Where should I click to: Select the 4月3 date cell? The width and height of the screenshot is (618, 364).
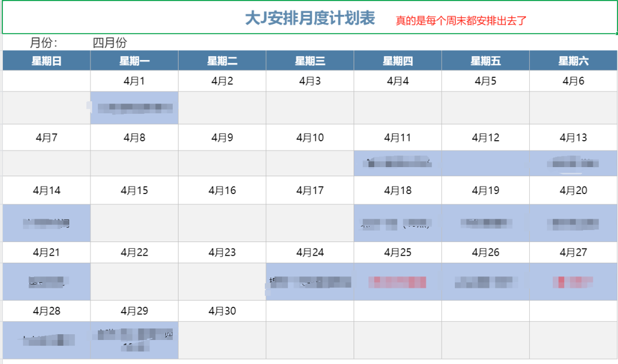click(310, 81)
